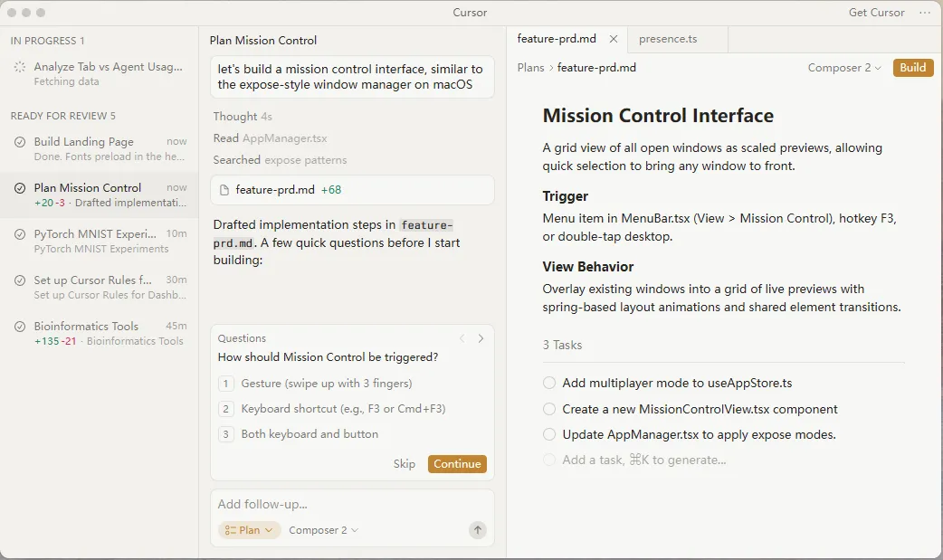Click the check-circle icon beside Set up Cursor Rules
The height and width of the screenshot is (560, 943).
pos(20,280)
